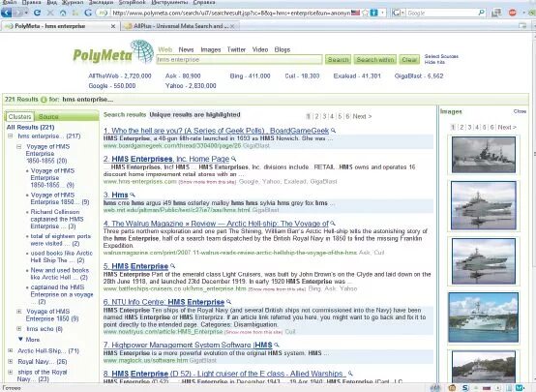Viewport: 536px width, 392px height.
Task: Open the first warship image thumbnail
Action: point(484,155)
